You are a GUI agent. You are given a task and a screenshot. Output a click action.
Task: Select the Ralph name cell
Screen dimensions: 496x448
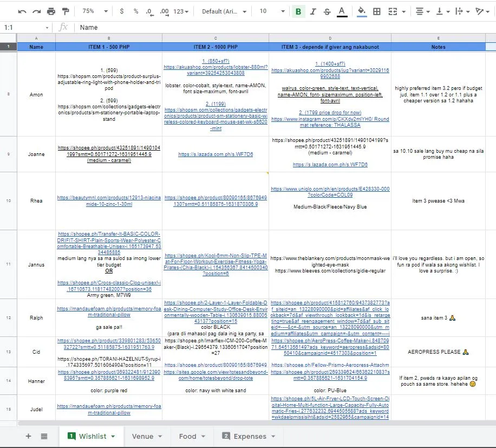(x=36, y=317)
